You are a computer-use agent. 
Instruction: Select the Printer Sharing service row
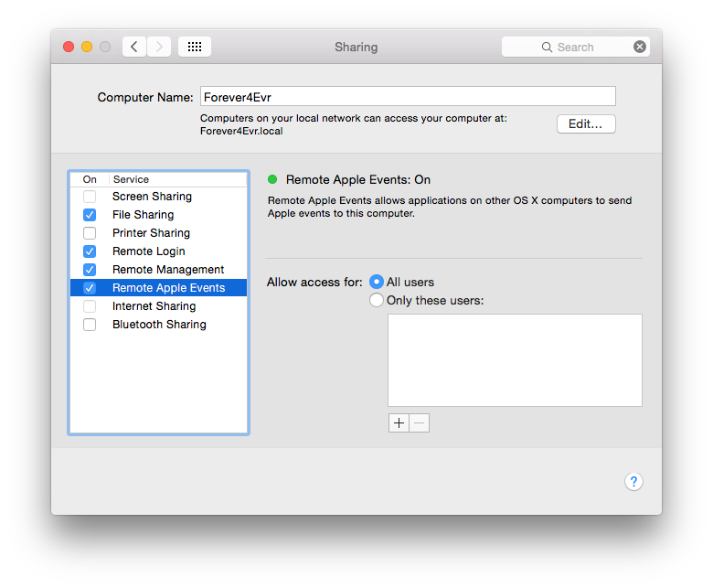point(159,233)
